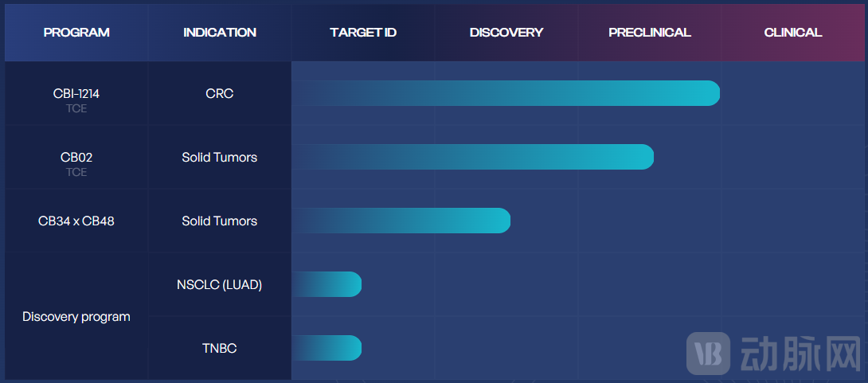Click the CB02 progress bar

click(473, 157)
